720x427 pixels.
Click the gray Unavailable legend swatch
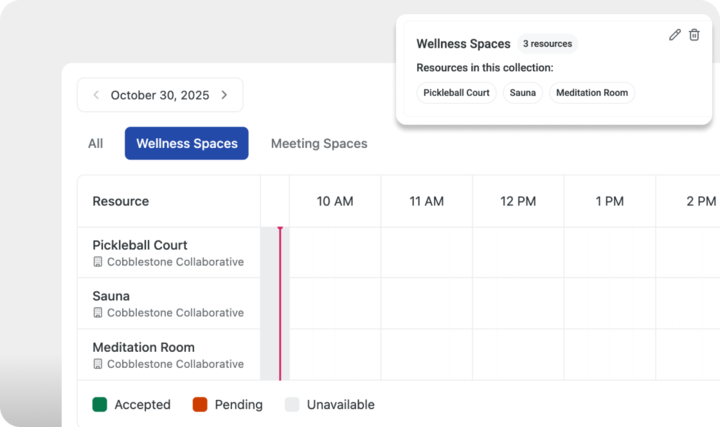coord(292,405)
